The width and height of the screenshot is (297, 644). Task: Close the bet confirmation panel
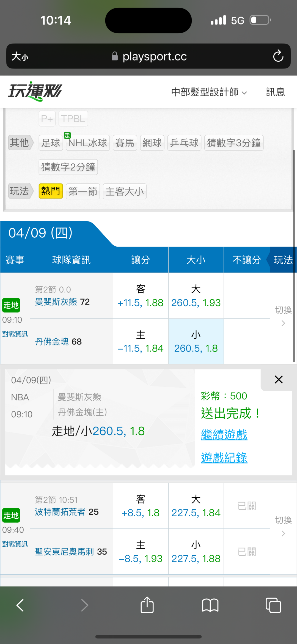(x=278, y=380)
